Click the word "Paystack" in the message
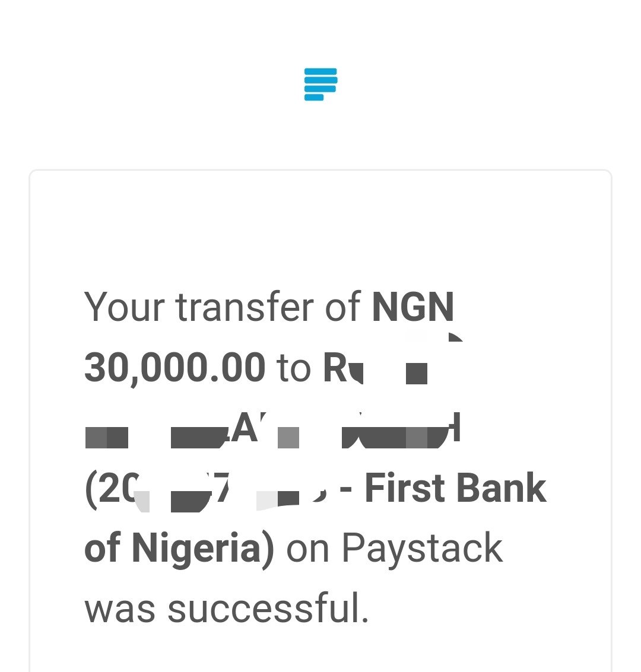The height and width of the screenshot is (672, 641). pos(422,549)
